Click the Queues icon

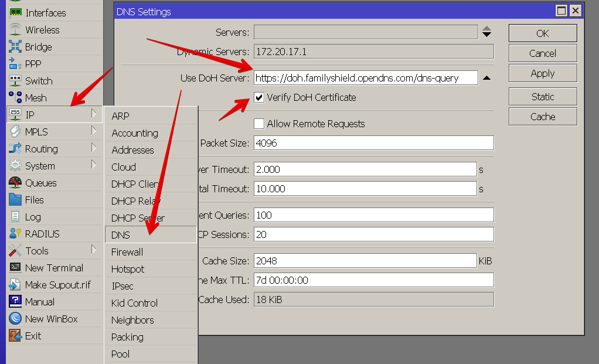15,182
